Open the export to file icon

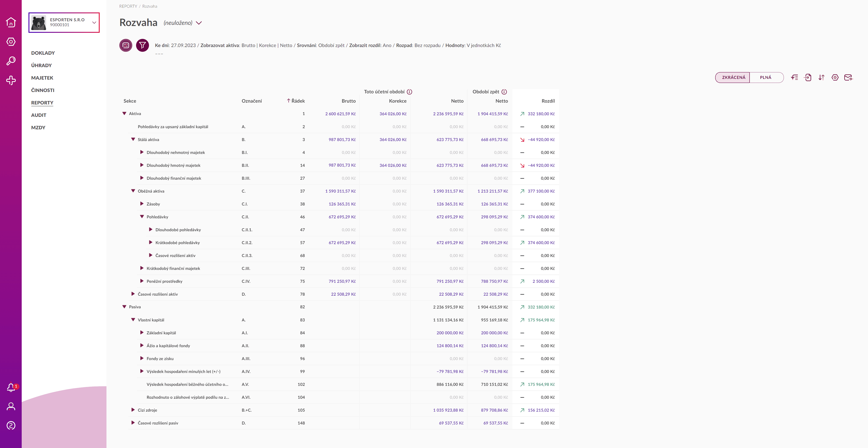click(808, 78)
